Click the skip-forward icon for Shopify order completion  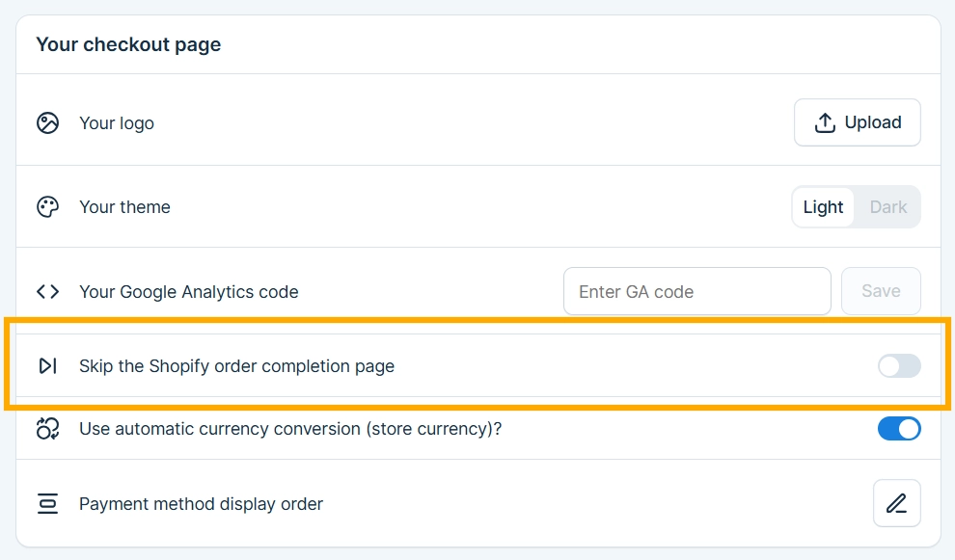point(47,366)
